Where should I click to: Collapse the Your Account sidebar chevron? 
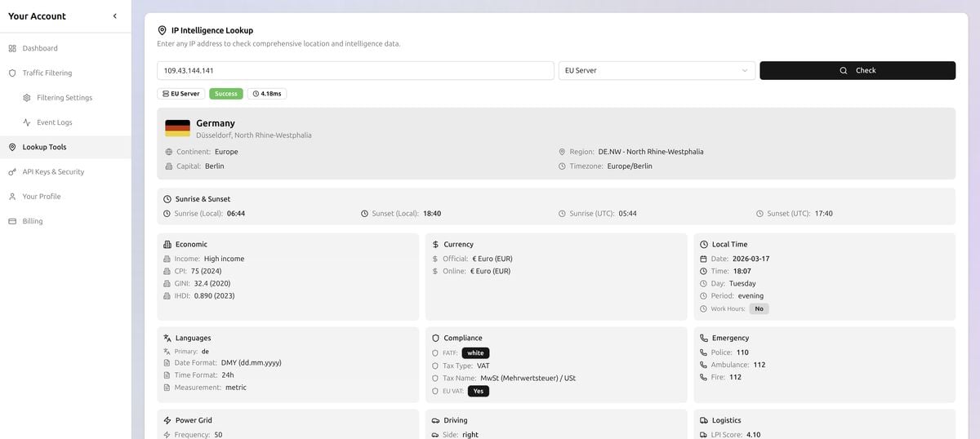(114, 16)
